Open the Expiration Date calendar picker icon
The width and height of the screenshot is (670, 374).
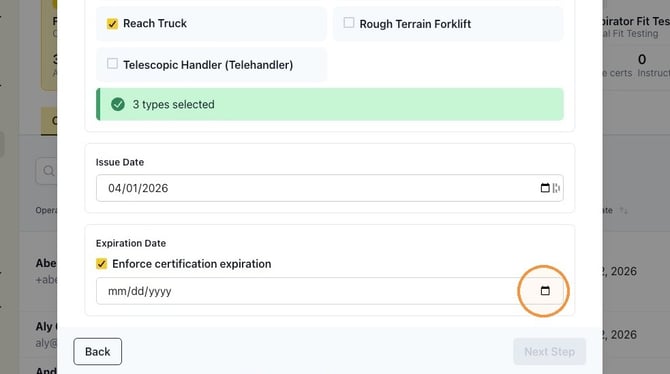(545, 291)
